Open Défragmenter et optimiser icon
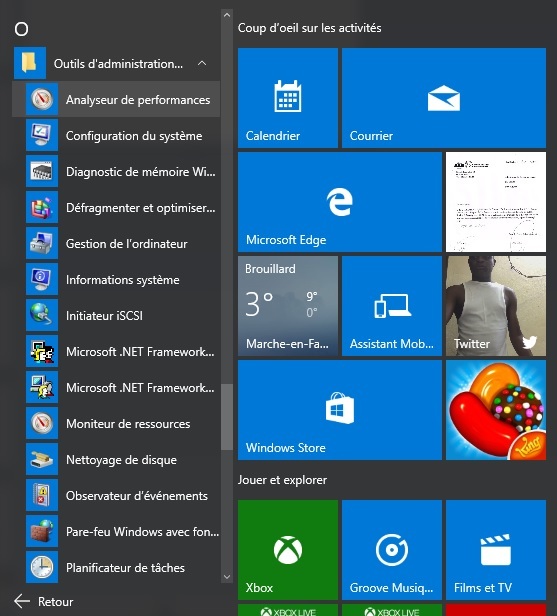Viewport: 557px width, 616px height. click(x=42, y=207)
